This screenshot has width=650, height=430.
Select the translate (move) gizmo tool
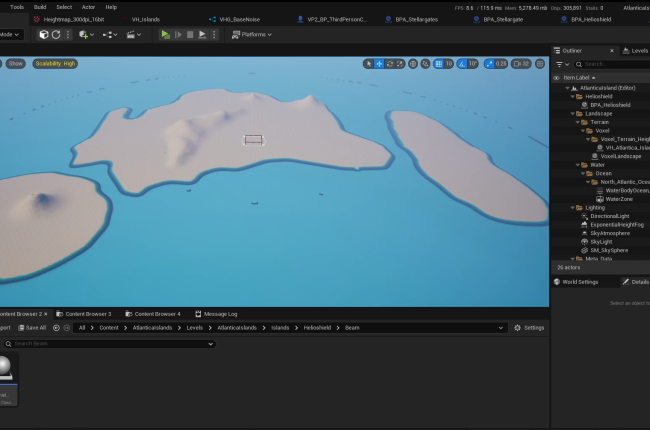tap(379, 64)
